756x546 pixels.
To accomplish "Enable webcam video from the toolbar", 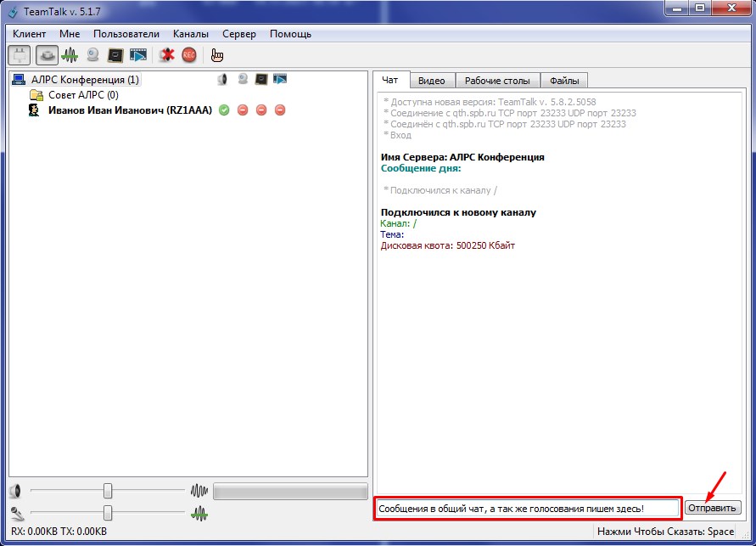I will tap(92, 56).
